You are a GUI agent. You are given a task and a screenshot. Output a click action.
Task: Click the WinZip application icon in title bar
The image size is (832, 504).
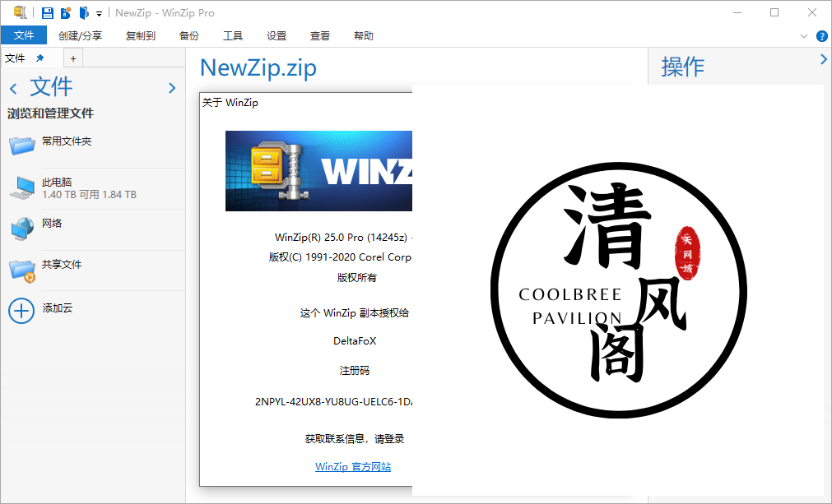(21, 12)
